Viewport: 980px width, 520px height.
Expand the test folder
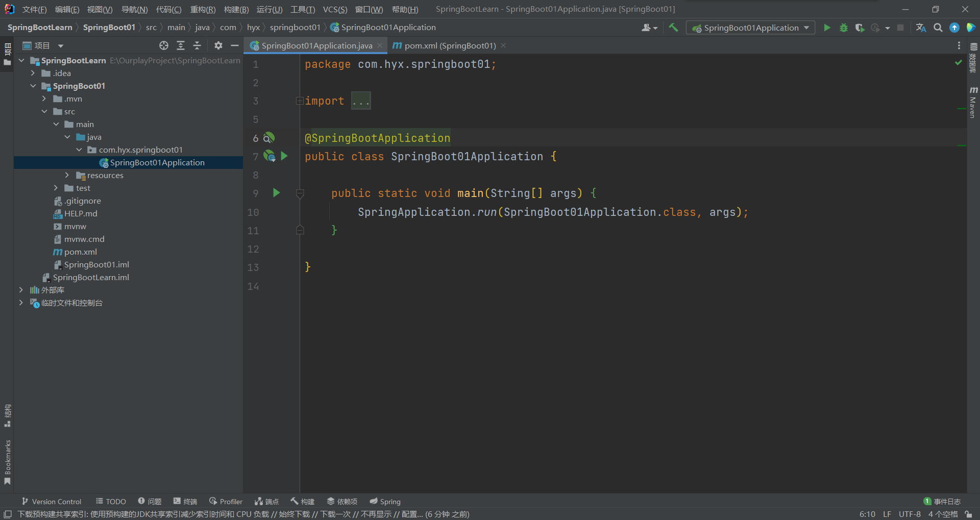(x=56, y=188)
